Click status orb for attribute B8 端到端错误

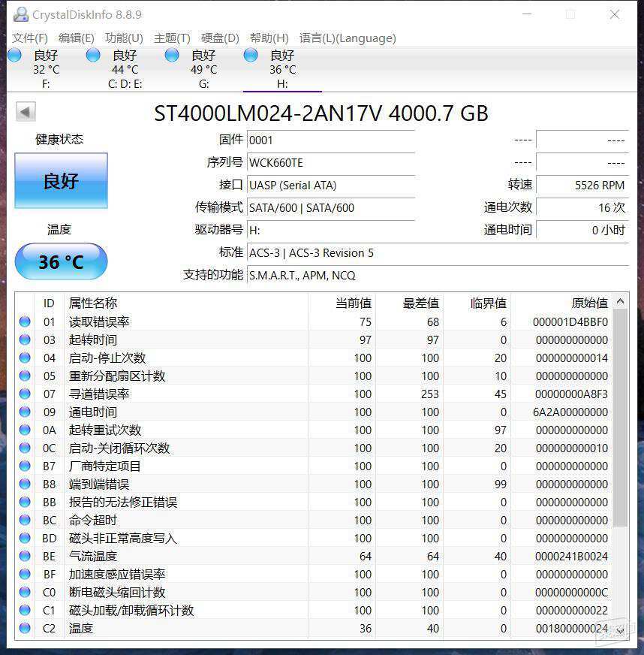coord(25,484)
